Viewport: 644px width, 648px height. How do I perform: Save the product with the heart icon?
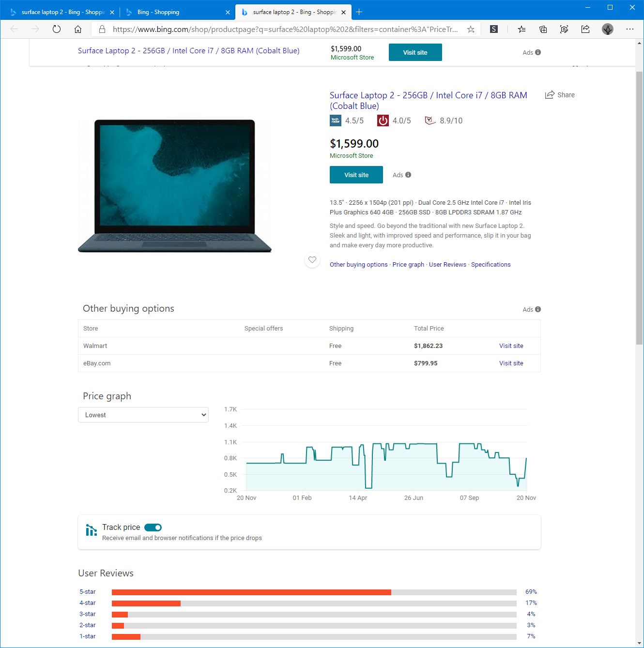point(312,260)
